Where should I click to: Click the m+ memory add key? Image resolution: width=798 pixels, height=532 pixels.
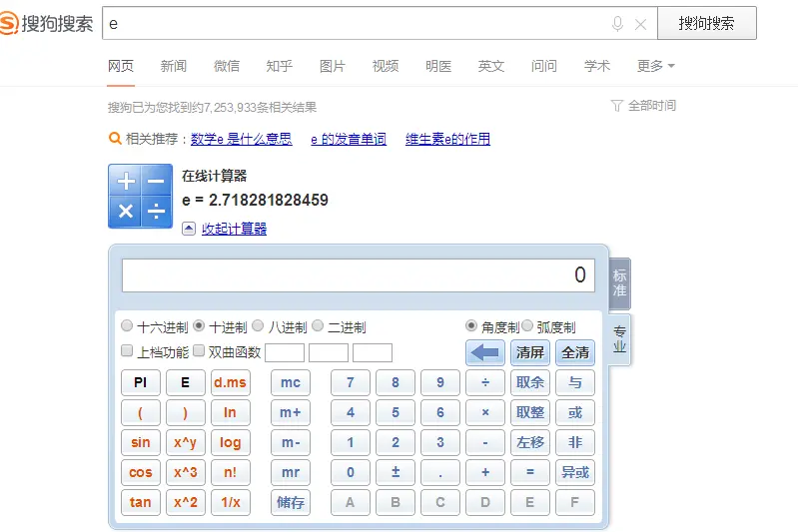(291, 412)
